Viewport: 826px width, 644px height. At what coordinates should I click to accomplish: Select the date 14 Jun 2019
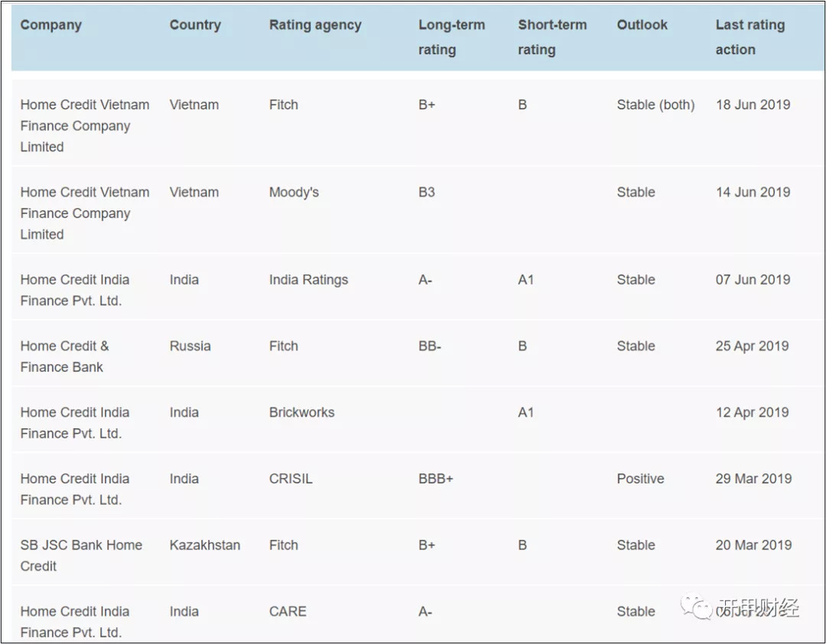(753, 192)
